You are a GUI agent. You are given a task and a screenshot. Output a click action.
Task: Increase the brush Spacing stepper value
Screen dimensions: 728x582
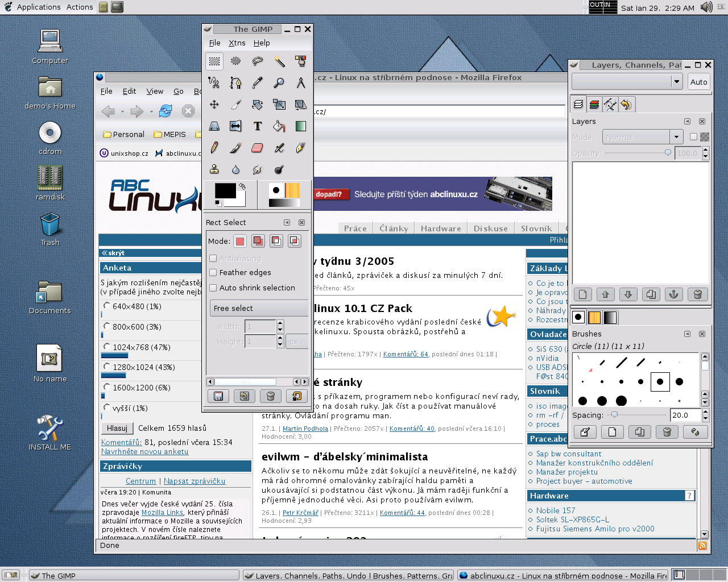(x=706, y=412)
